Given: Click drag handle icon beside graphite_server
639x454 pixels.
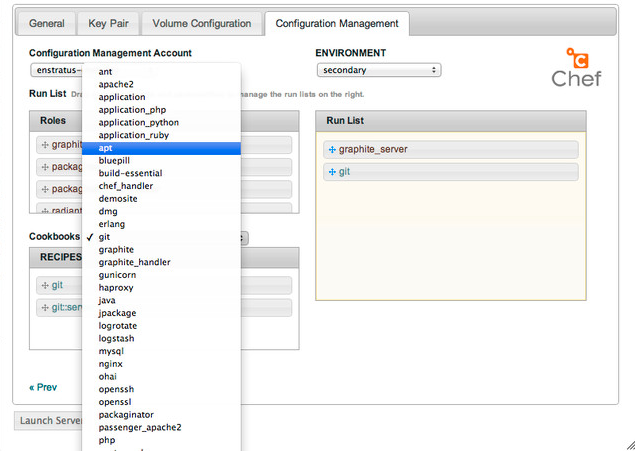Looking at the screenshot, I should point(333,150).
